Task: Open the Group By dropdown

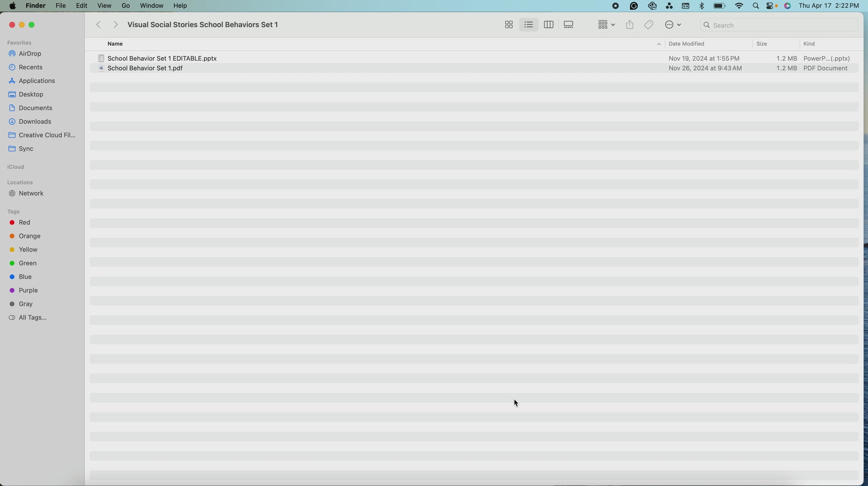Action: [x=606, y=25]
